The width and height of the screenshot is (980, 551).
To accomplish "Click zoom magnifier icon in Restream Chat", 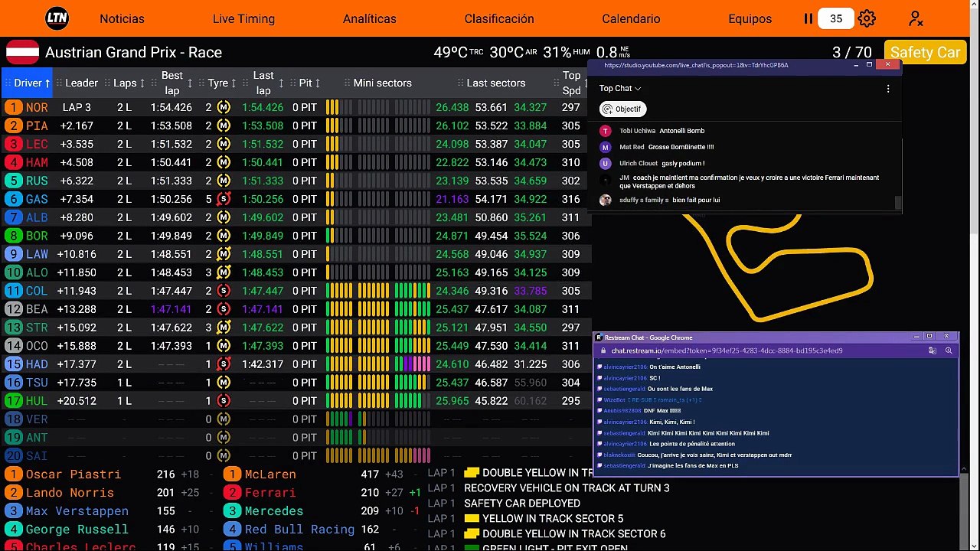I will (949, 350).
